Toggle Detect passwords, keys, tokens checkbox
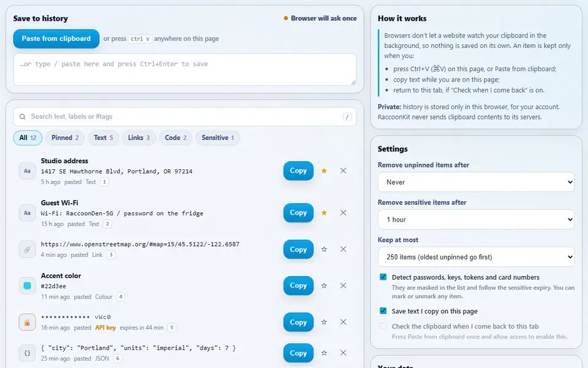Screen dimensions: 588x368 (383, 277)
